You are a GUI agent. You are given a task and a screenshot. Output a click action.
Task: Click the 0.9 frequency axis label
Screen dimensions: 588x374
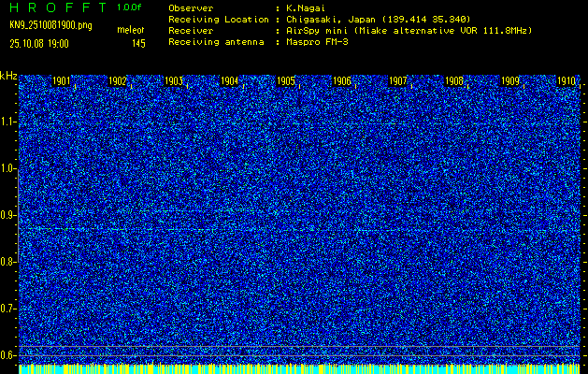tap(8, 215)
